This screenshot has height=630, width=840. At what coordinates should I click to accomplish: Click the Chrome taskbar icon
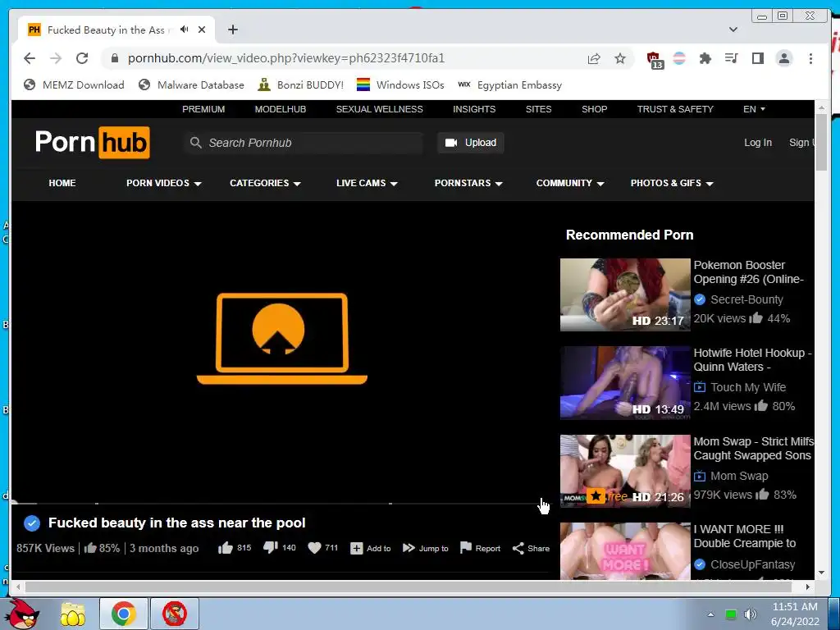(123, 614)
